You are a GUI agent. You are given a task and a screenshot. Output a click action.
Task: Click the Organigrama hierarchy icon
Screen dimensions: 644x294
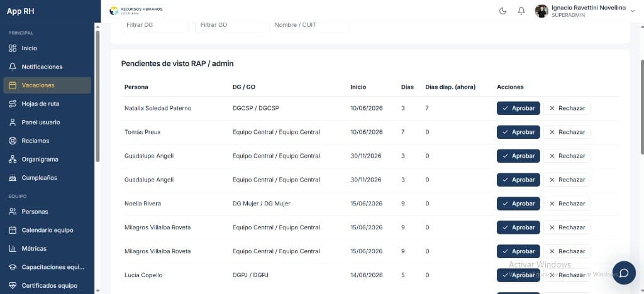[13, 159]
